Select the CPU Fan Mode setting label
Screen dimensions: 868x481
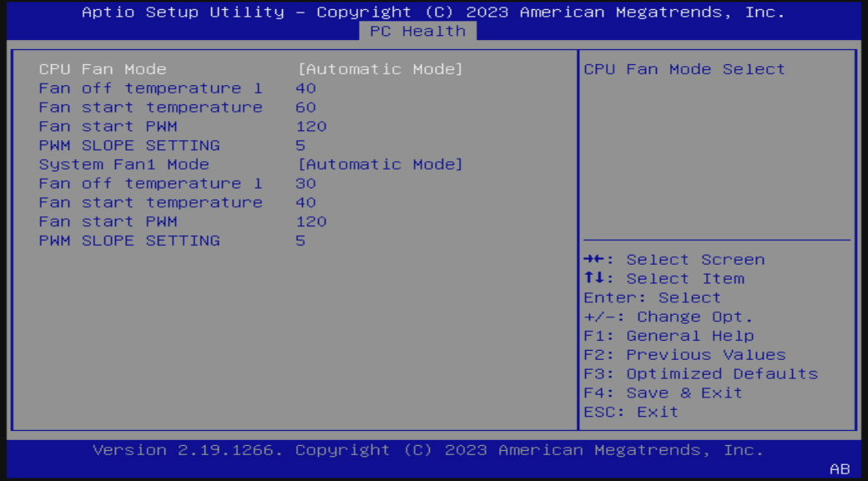coord(103,69)
